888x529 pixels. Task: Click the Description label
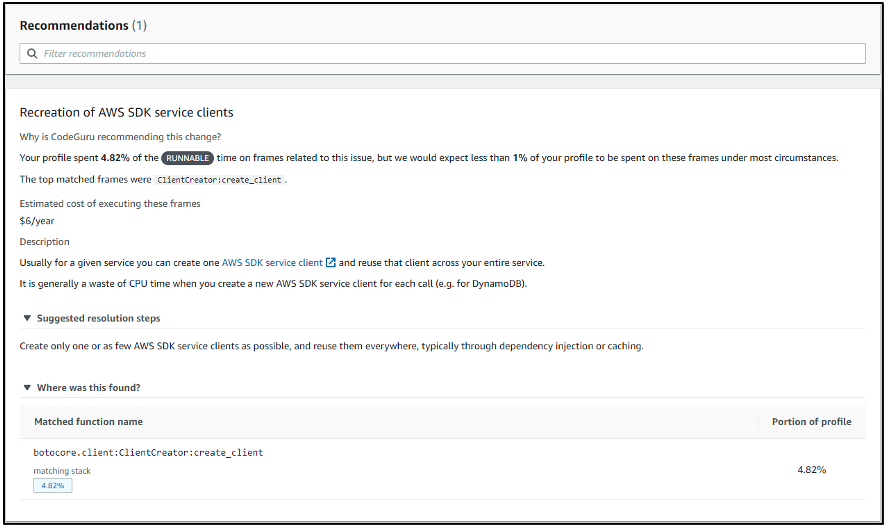45,242
